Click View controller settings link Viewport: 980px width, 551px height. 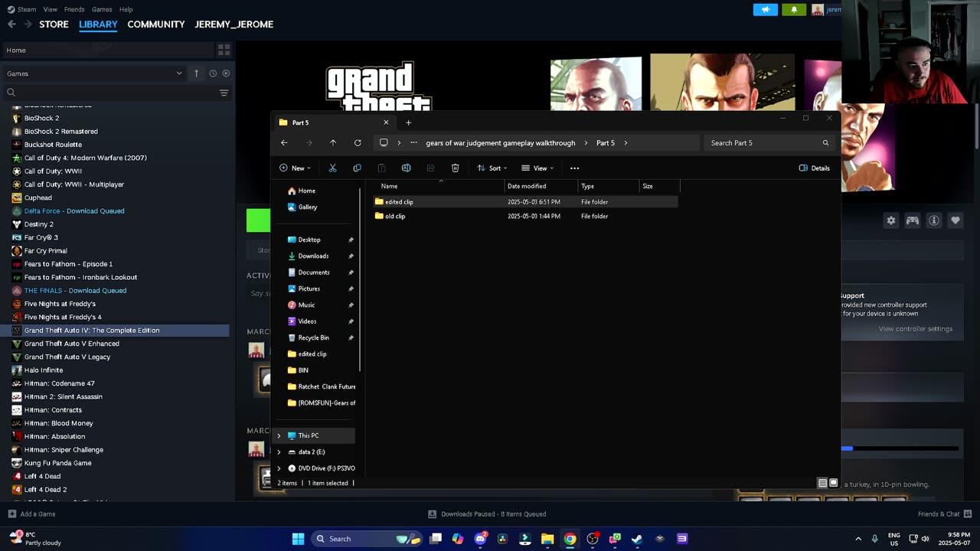point(916,329)
